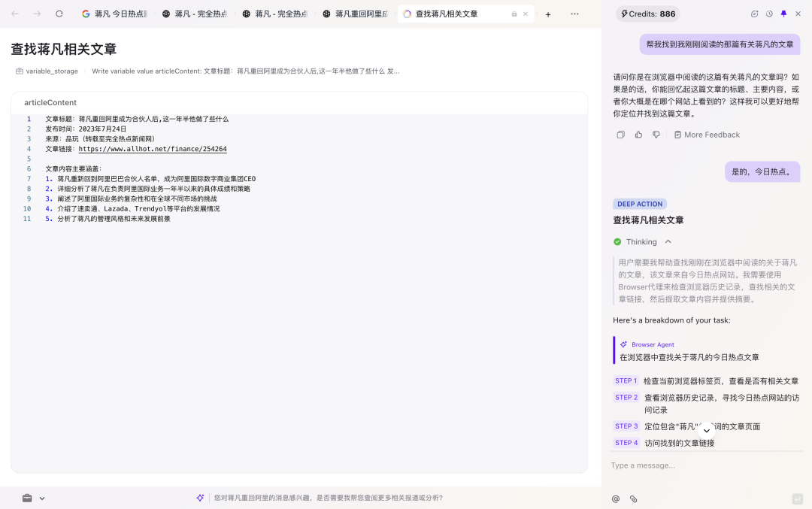Screen dimensions: 812x509
Task: Click the pin icon in the top bar
Action: point(783,14)
